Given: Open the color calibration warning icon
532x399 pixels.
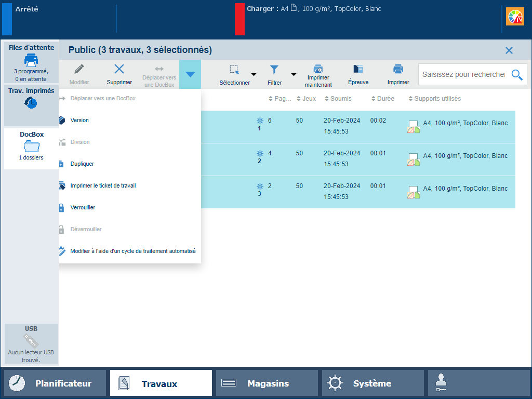Looking at the screenshot, I should 515,17.
